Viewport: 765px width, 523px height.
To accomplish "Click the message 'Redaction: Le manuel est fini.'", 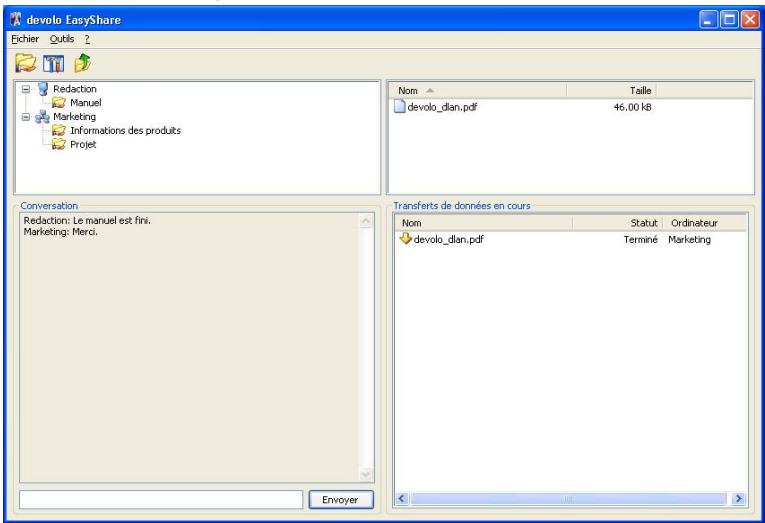I will (x=87, y=221).
